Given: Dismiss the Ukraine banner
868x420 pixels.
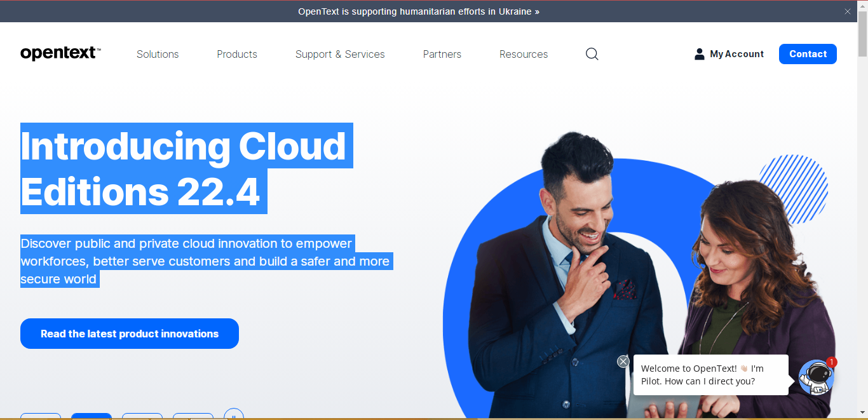Looking at the screenshot, I should pos(848,11).
